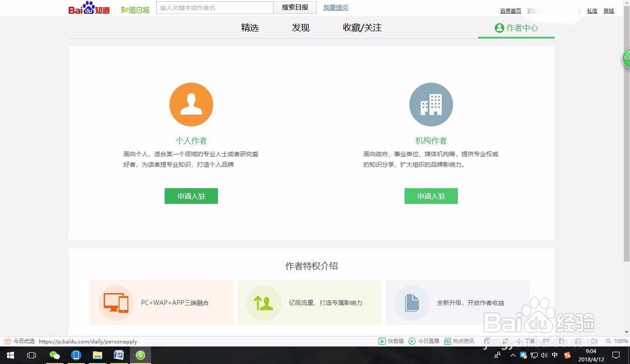
Task: Open the 我要提问 link
Action: [x=335, y=7]
